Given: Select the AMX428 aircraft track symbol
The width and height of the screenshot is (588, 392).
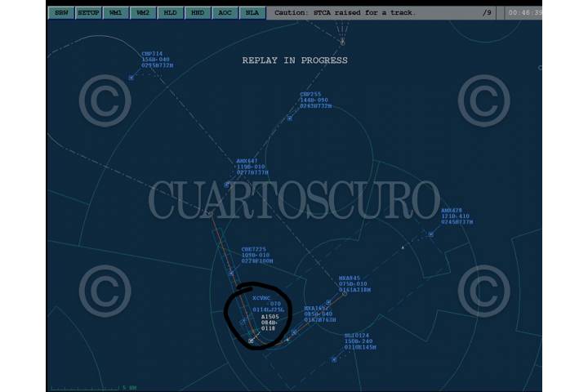Looking at the screenshot, I should (x=430, y=234).
